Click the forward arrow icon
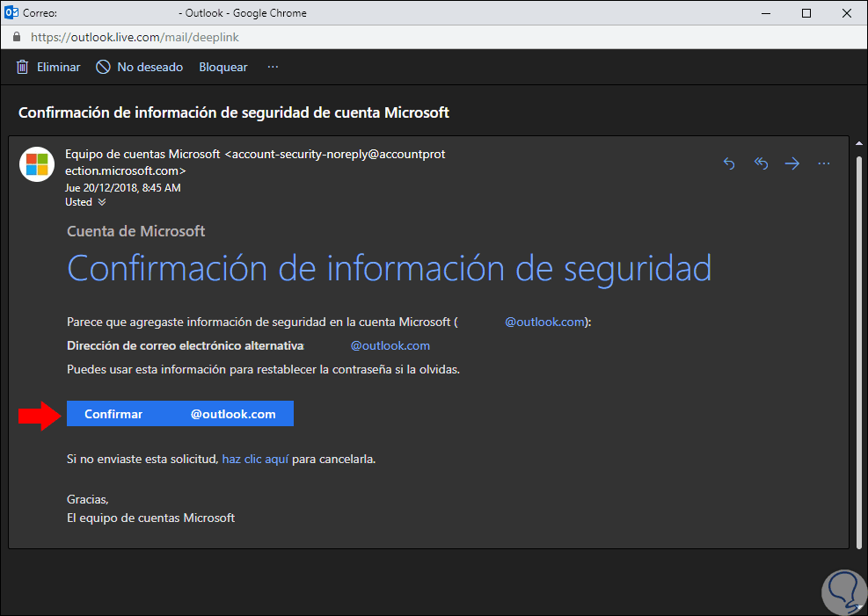Image resolution: width=868 pixels, height=616 pixels. tap(792, 163)
